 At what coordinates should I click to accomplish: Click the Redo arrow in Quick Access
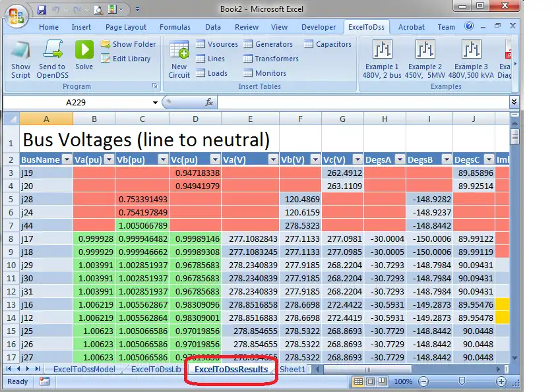point(77,10)
